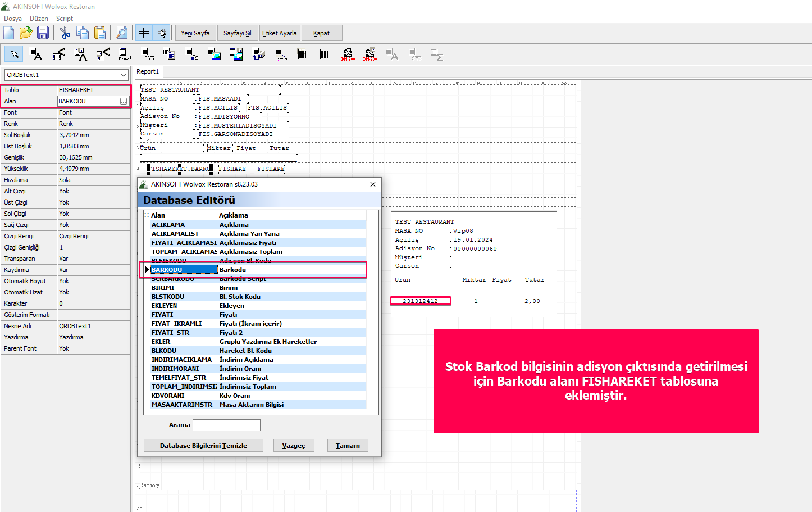
Task: Open the Script menu
Action: tap(65, 19)
